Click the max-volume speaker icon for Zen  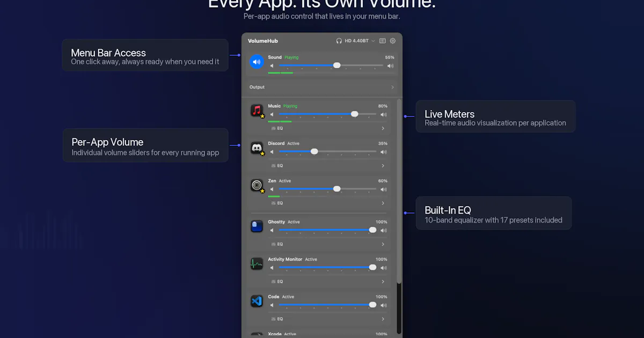click(x=383, y=189)
